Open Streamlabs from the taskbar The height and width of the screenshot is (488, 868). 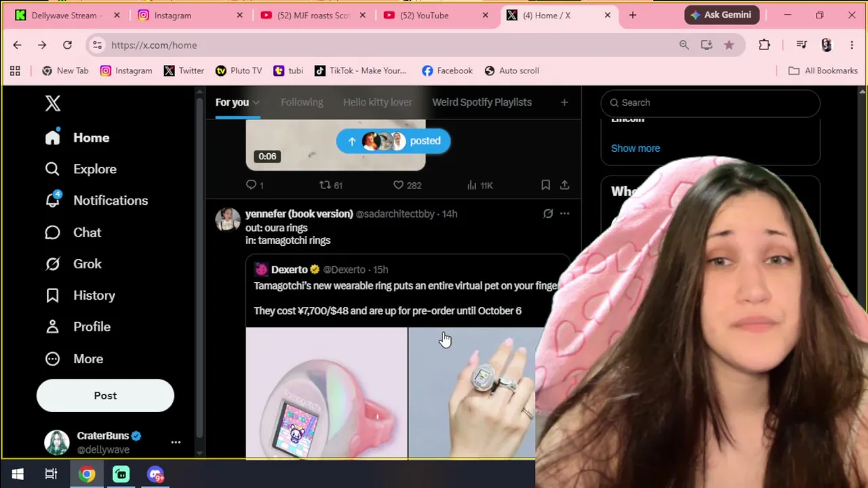pyautogui.click(x=121, y=474)
